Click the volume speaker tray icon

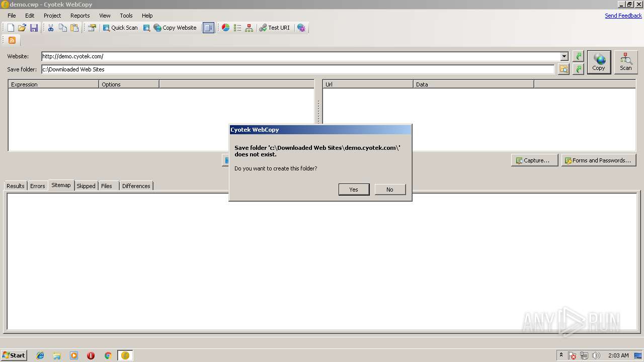pyautogui.click(x=596, y=355)
